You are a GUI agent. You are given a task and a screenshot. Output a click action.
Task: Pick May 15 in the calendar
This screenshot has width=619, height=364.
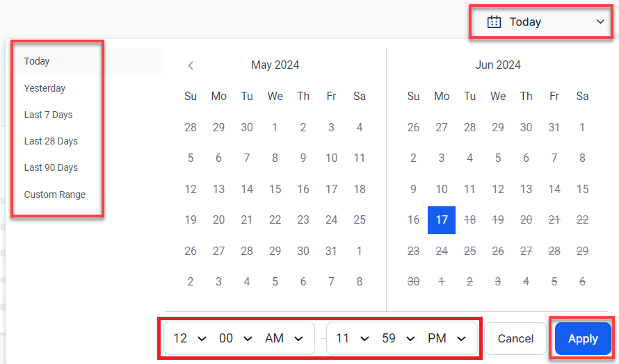[275, 189]
